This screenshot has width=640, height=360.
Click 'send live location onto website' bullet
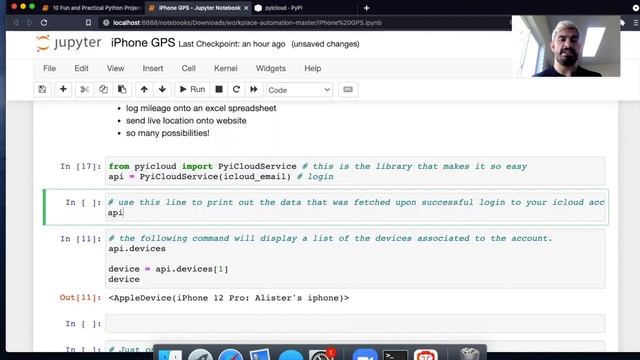(186, 121)
